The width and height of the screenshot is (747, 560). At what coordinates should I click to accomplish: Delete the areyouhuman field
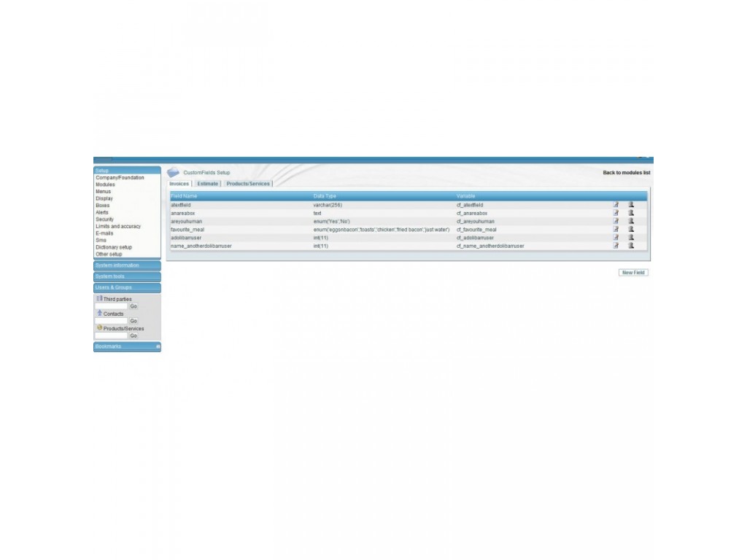click(631, 221)
